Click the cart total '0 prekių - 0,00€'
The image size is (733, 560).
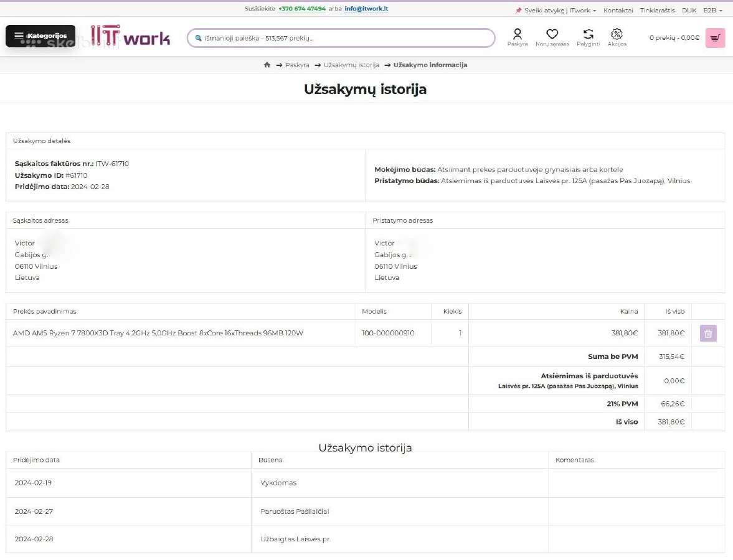pos(674,38)
